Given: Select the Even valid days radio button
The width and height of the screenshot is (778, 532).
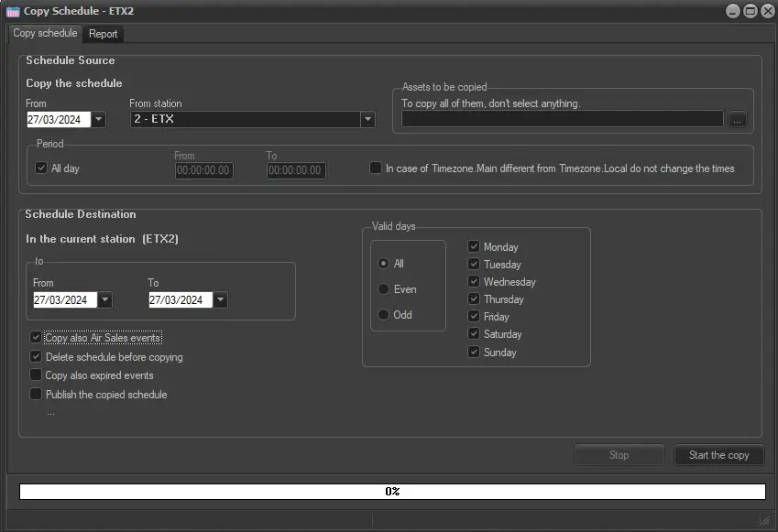Looking at the screenshot, I should pos(383,289).
